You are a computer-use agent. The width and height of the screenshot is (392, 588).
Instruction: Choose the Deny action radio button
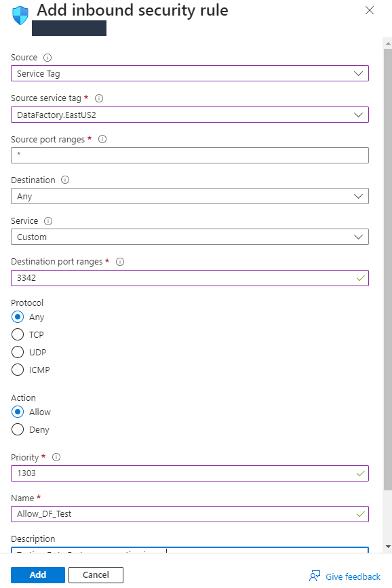[x=18, y=429]
